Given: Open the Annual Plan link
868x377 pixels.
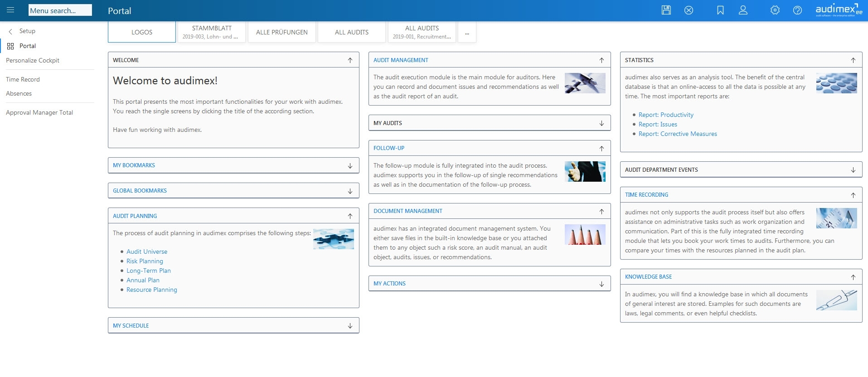Looking at the screenshot, I should tap(143, 280).
